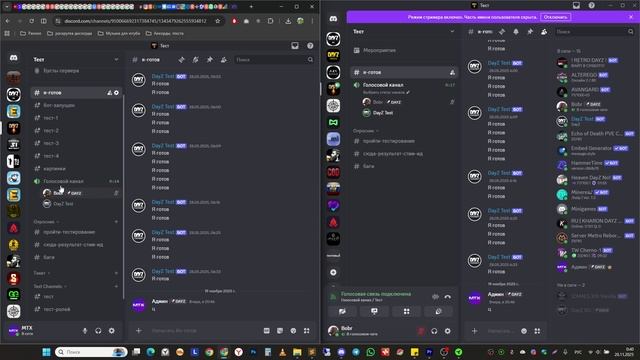
Task: Attach a file in desktop message bar
Action: (x=474, y=331)
